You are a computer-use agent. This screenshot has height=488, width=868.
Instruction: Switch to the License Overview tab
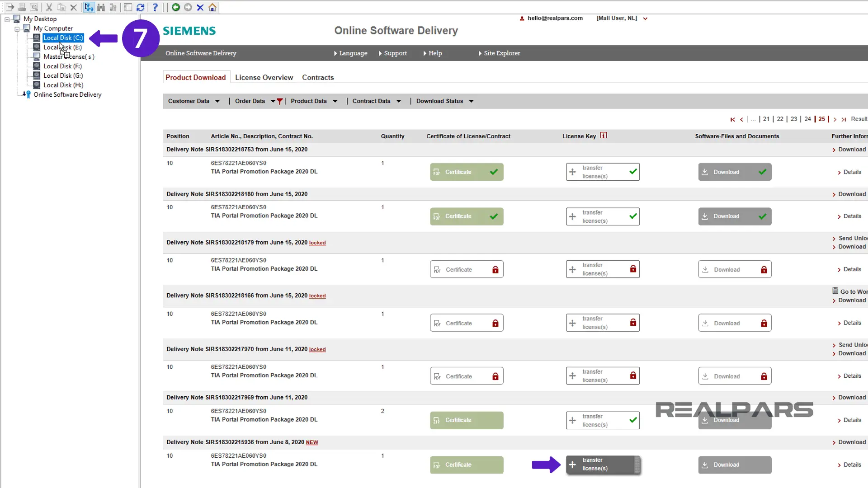point(264,78)
